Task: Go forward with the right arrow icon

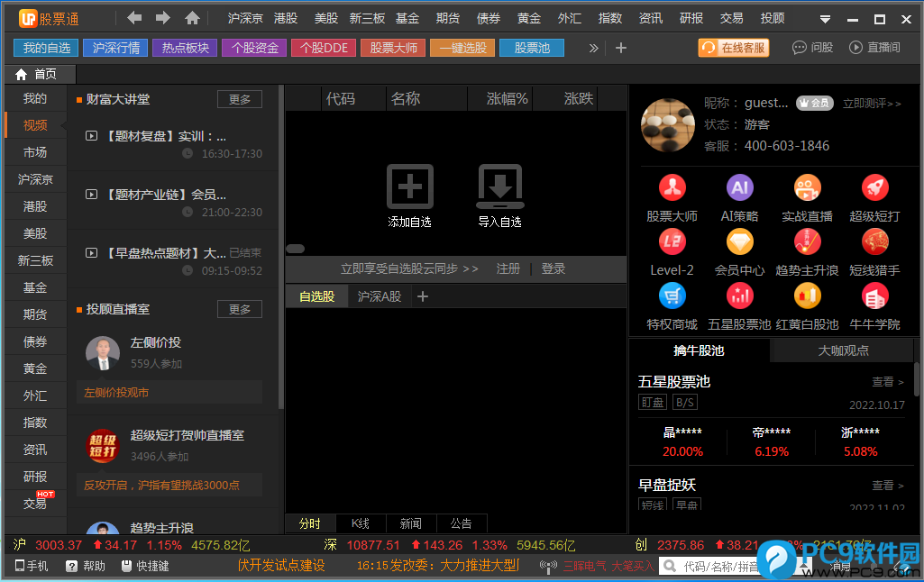Action: tap(163, 18)
